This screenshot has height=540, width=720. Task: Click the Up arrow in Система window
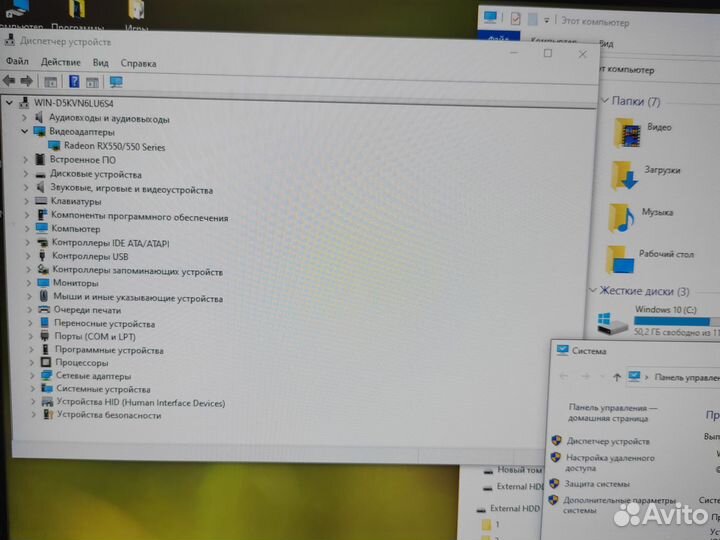point(616,377)
